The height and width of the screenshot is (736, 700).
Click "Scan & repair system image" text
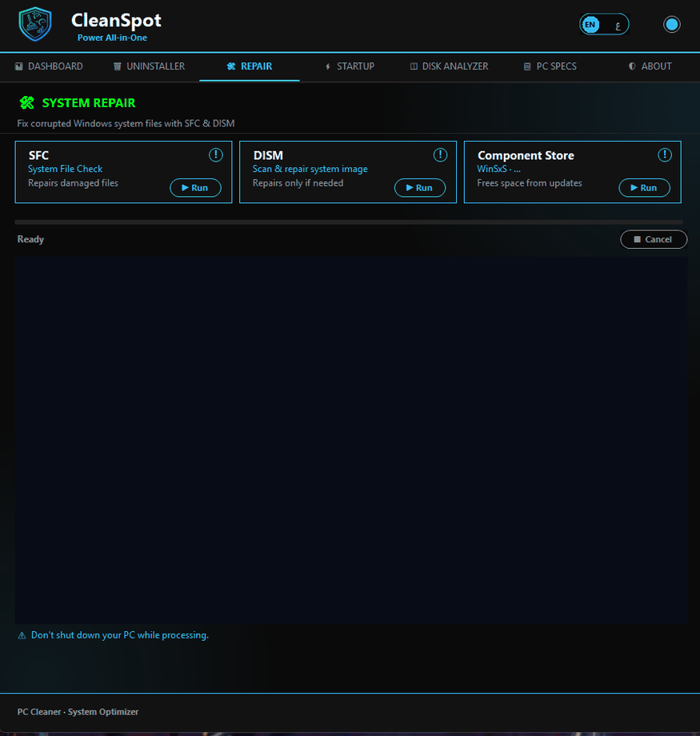coord(310,169)
